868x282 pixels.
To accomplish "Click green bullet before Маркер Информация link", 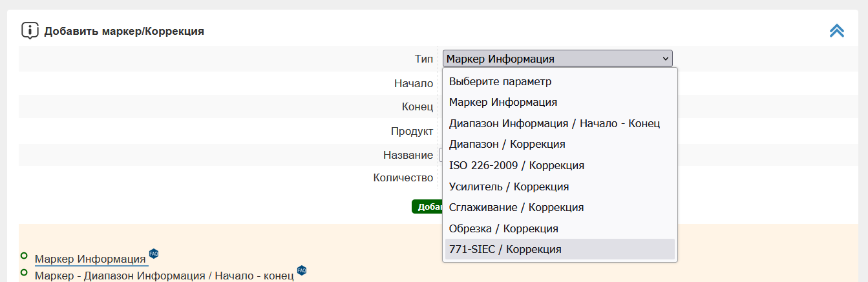I will [x=24, y=256].
